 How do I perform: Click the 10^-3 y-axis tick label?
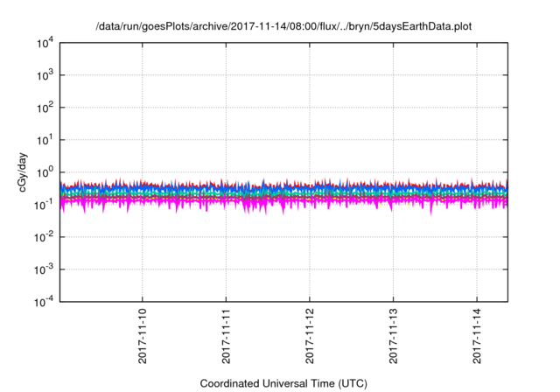(45, 269)
